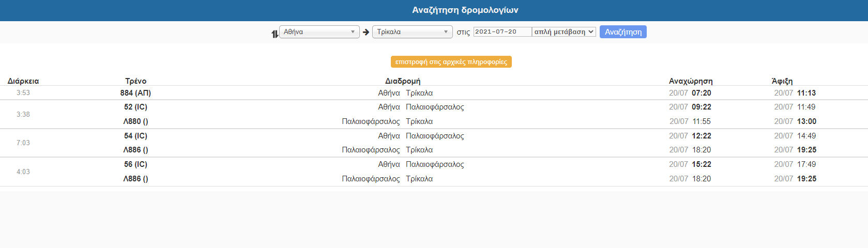Image resolution: width=868 pixels, height=248 pixels.
Task: Open the Τρίκαλα destination station dropdown
Action: (412, 32)
